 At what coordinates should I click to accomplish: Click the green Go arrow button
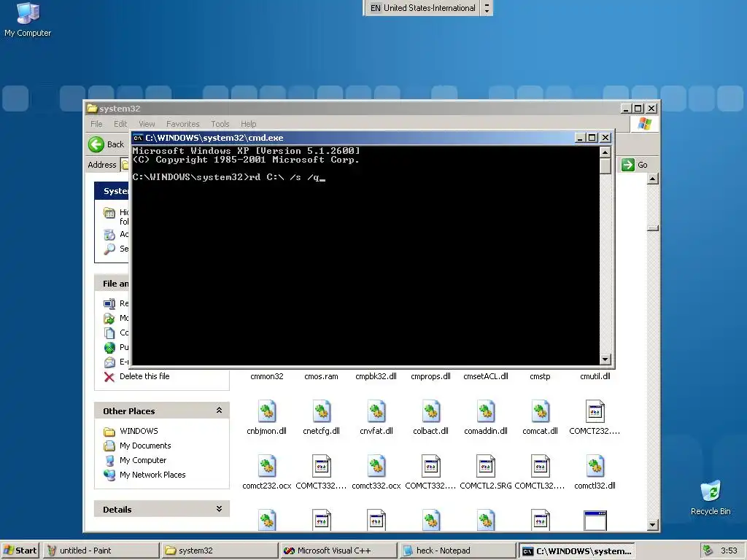click(x=628, y=165)
